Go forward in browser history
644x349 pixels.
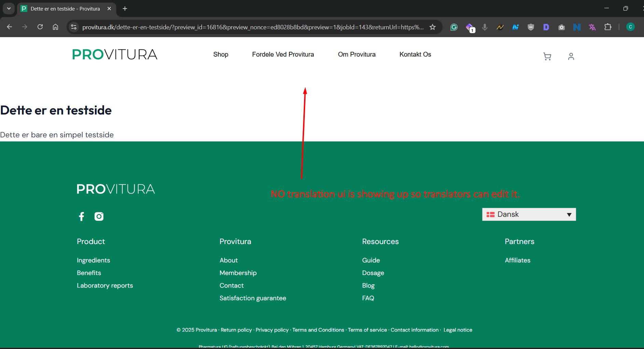click(25, 27)
